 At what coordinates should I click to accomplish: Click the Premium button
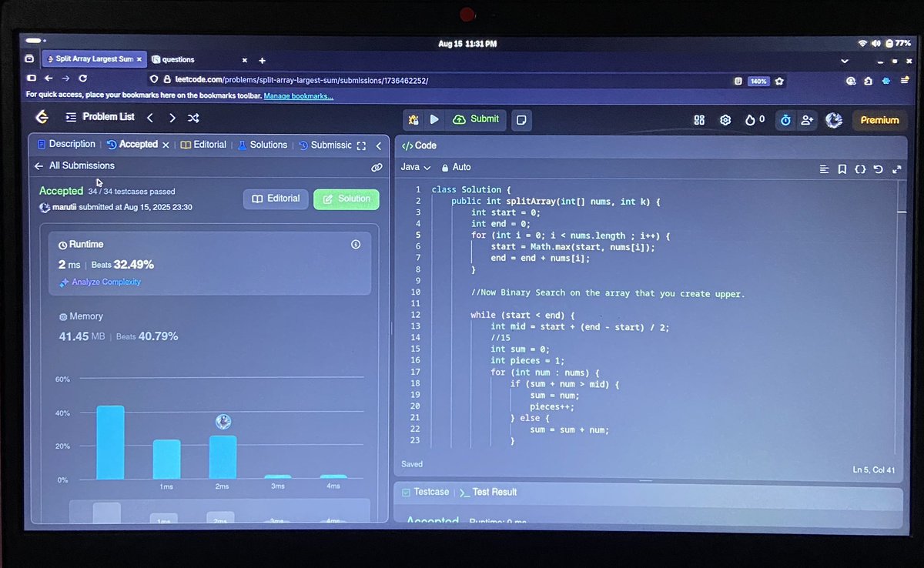pos(879,120)
